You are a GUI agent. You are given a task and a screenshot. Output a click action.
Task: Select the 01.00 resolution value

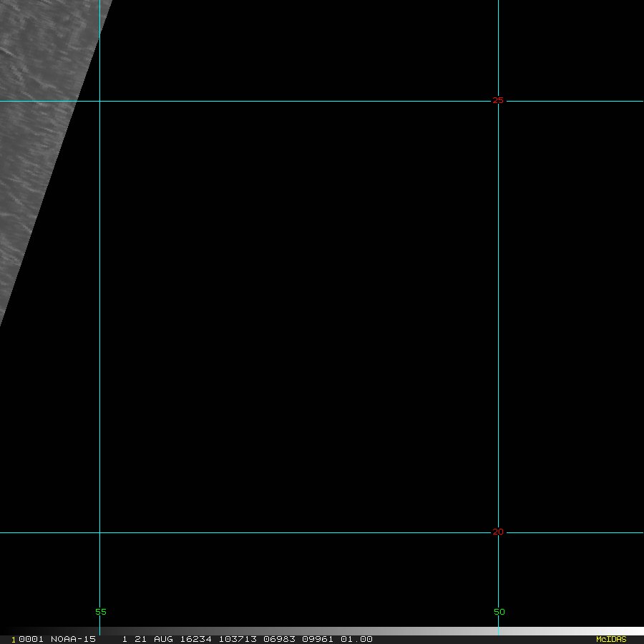click(x=356, y=639)
